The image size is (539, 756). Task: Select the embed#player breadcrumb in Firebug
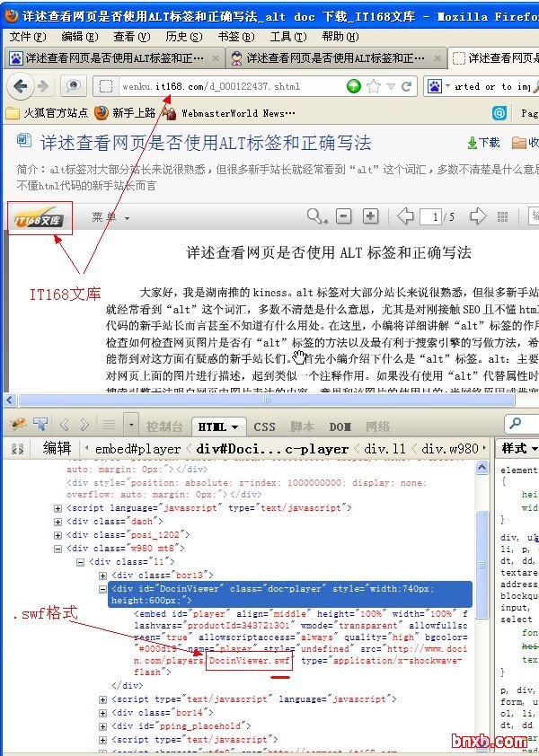137,449
